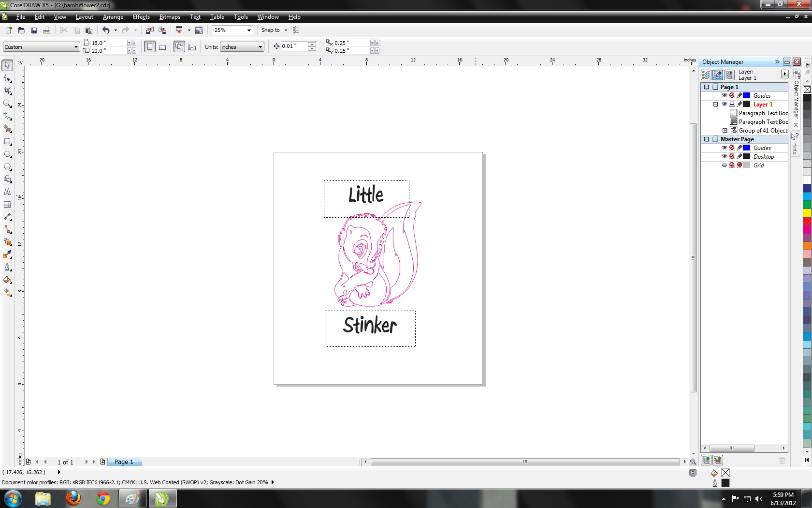812x508 pixels.
Task: Collapse the Page 1 tree node
Action: (706, 87)
